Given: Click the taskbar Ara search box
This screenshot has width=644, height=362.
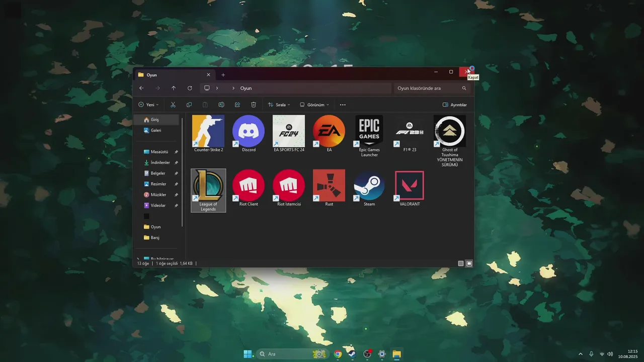Looking at the screenshot, I should click(x=292, y=354).
